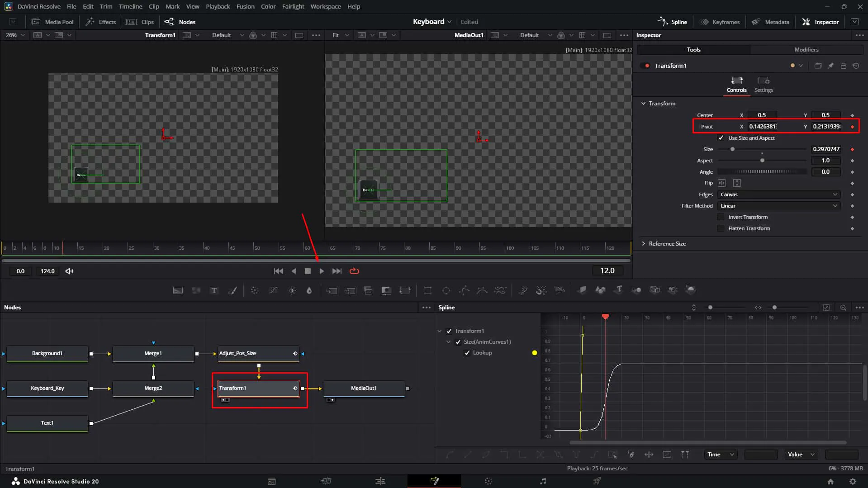Image resolution: width=868 pixels, height=488 pixels.
Task: Collapse the Transform section
Action: pyautogui.click(x=643, y=104)
